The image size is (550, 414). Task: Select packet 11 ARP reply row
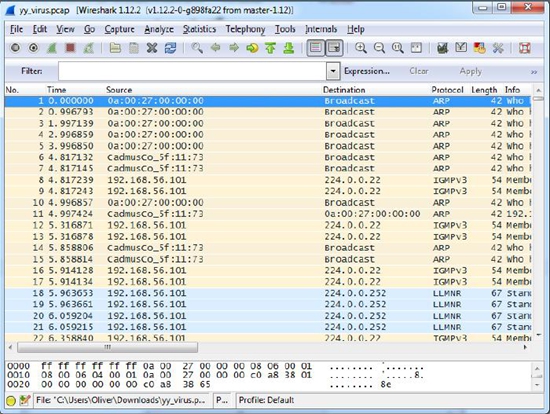click(x=268, y=214)
